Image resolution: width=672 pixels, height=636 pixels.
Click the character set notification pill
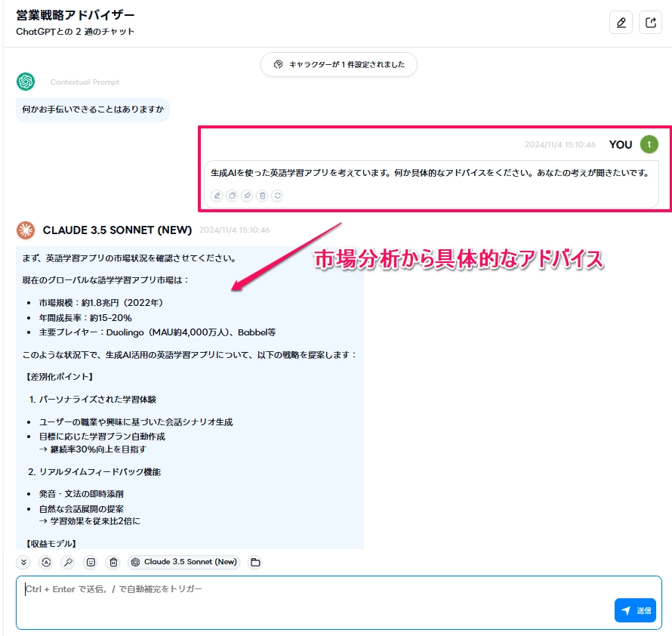pyautogui.click(x=339, y=64)
